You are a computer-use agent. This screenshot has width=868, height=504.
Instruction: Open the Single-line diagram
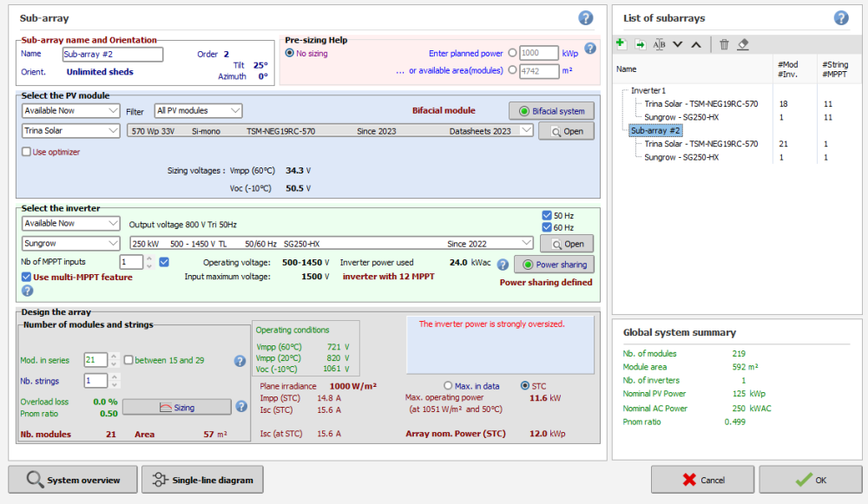click(x=202, y=480)
